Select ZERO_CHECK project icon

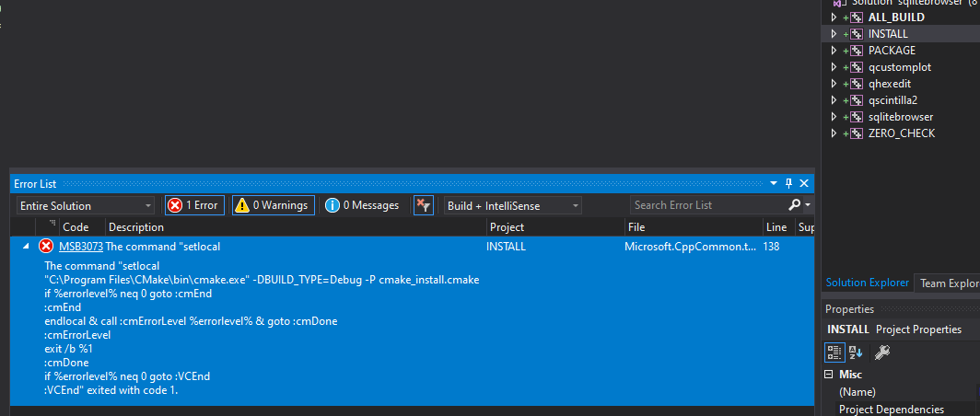pyautogui.click(x=857, y=133)
